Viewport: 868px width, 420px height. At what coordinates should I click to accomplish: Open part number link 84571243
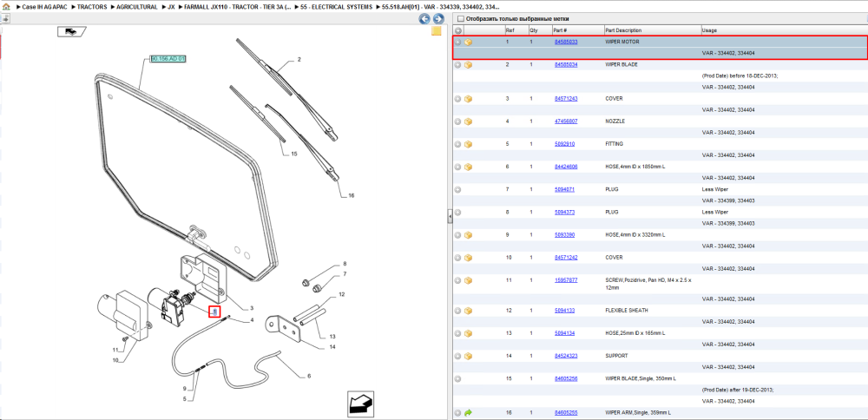pos(566,99)
